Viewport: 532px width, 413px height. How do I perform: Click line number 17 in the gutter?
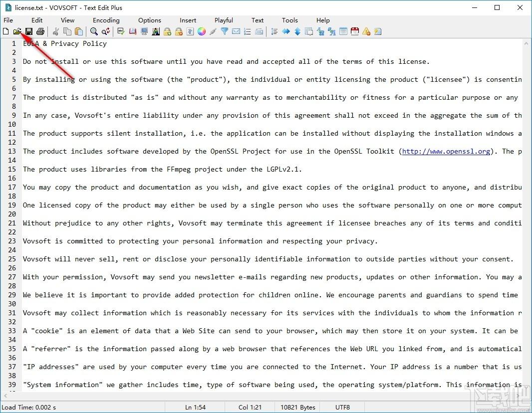12,187
